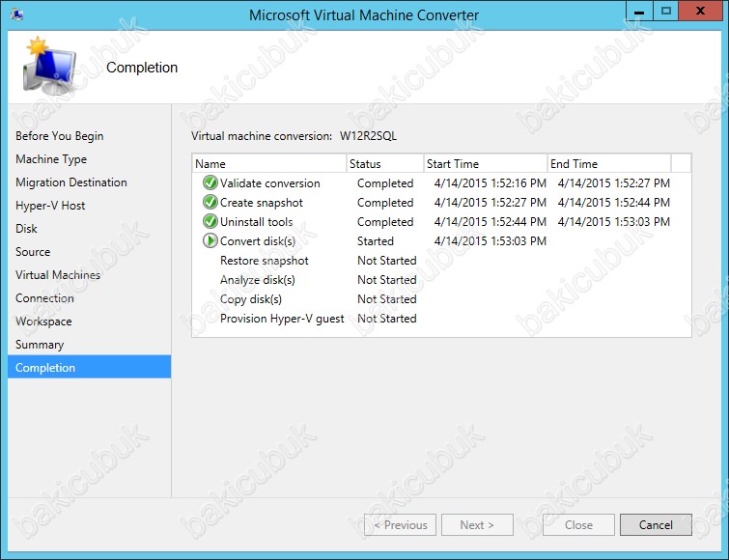The height and width of the screenshot is (560, 729).
Task: Click end time of Create snapshot row
Action: pyautogui.click(x=614, y=203)
